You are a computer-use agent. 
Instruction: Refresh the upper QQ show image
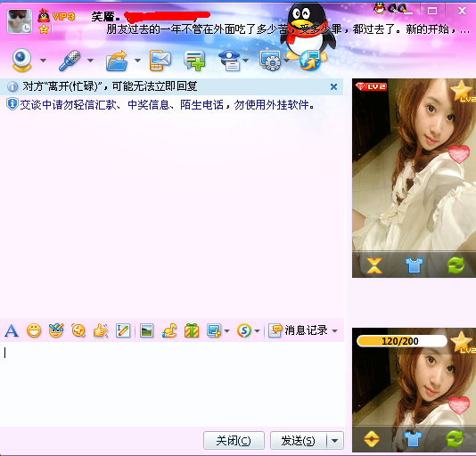click(x=455, y=265)
